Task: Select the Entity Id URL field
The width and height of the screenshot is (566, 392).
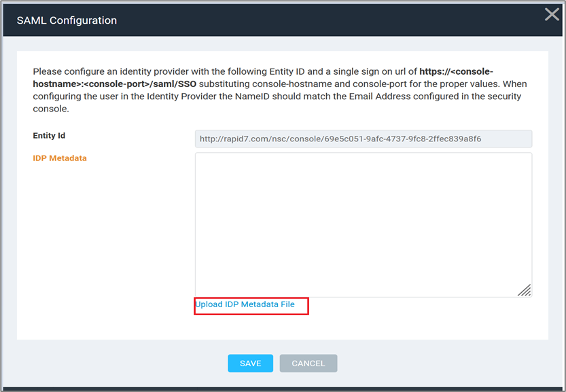Action: [x=363, y=139]
